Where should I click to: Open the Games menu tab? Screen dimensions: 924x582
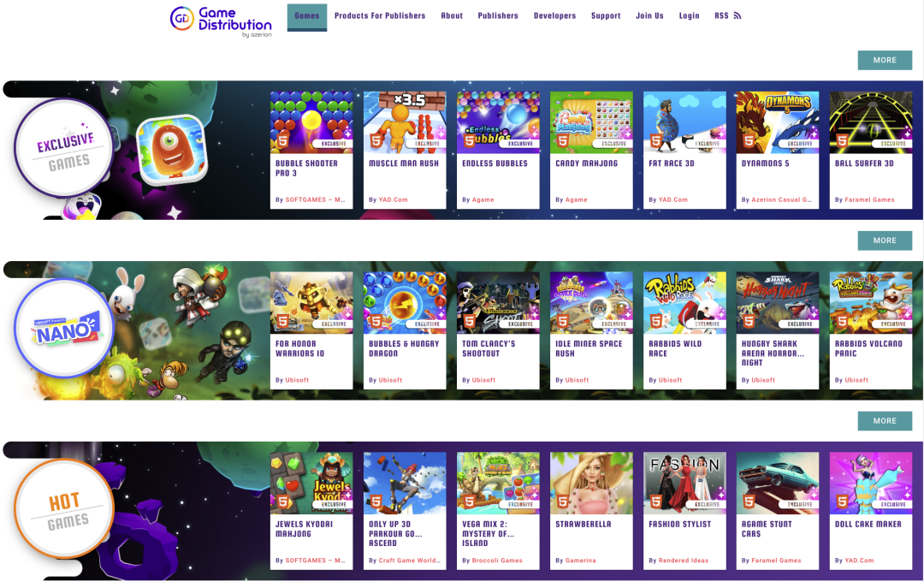307,16
